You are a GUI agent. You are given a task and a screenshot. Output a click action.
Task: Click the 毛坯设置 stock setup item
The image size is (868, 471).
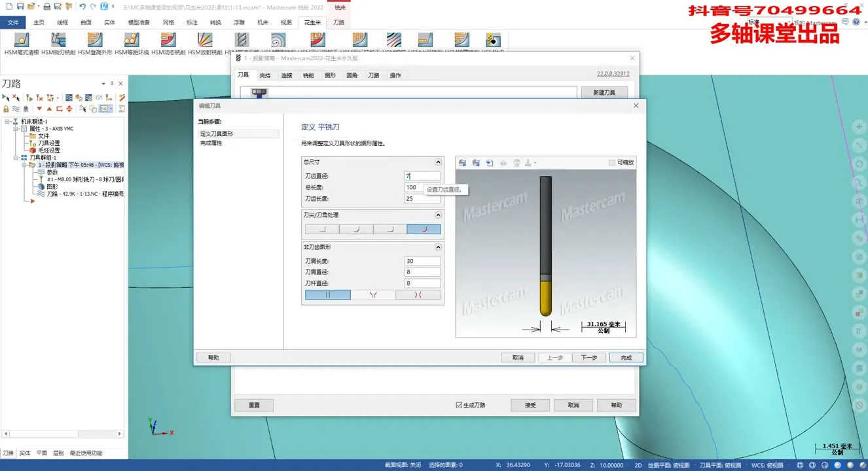[x=48, y=150]
